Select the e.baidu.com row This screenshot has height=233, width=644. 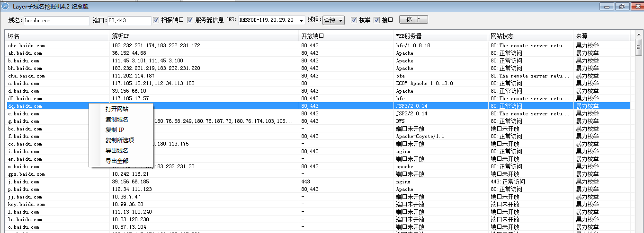coord(318,113)
